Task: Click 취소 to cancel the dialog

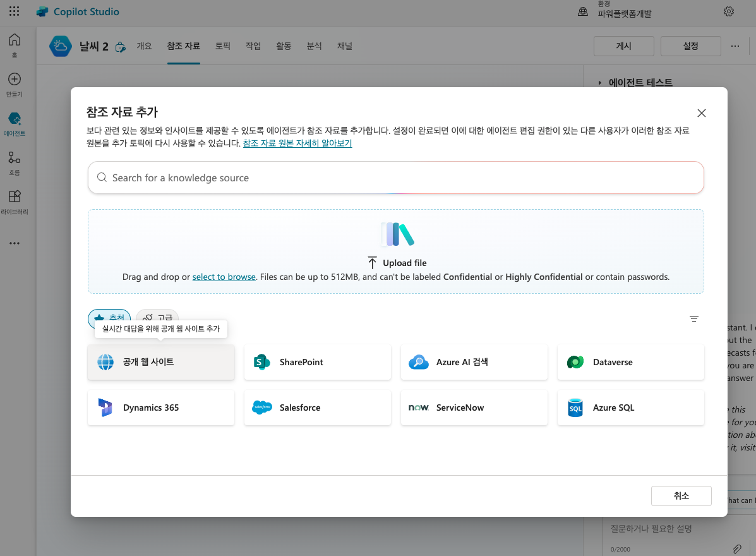Action: pos(681,496)
